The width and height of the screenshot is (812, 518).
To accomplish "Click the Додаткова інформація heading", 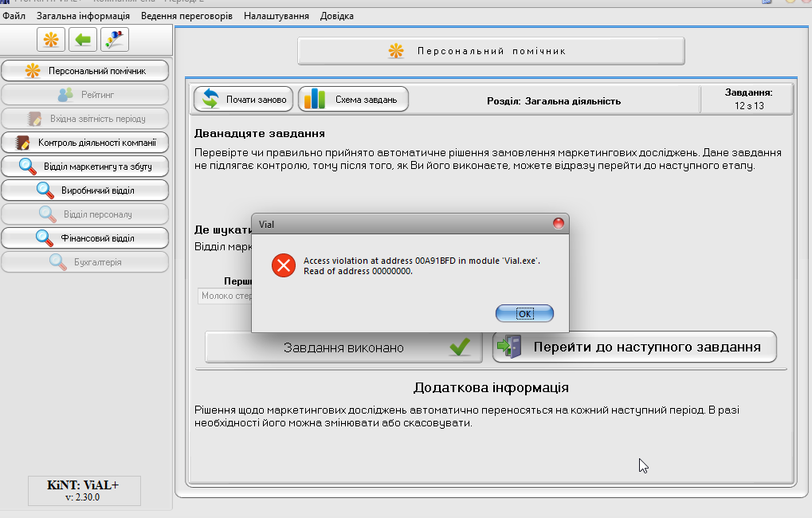I will pos(491,387).
